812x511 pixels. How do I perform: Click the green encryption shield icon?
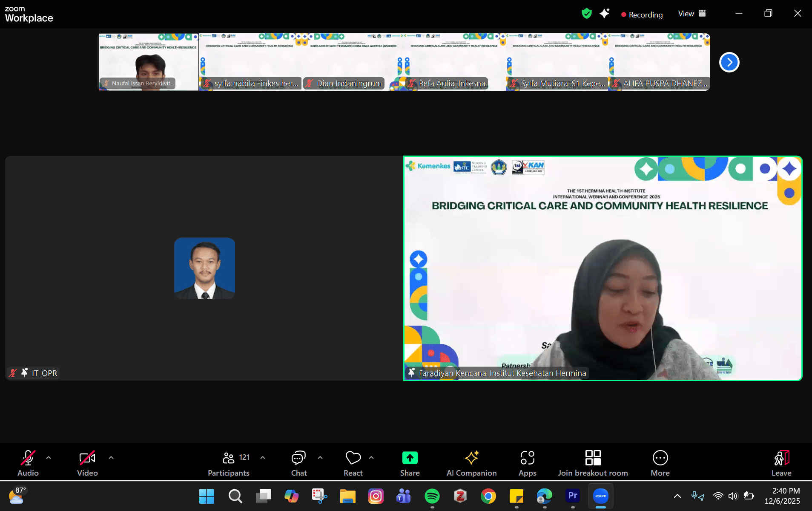coord(587,14)
